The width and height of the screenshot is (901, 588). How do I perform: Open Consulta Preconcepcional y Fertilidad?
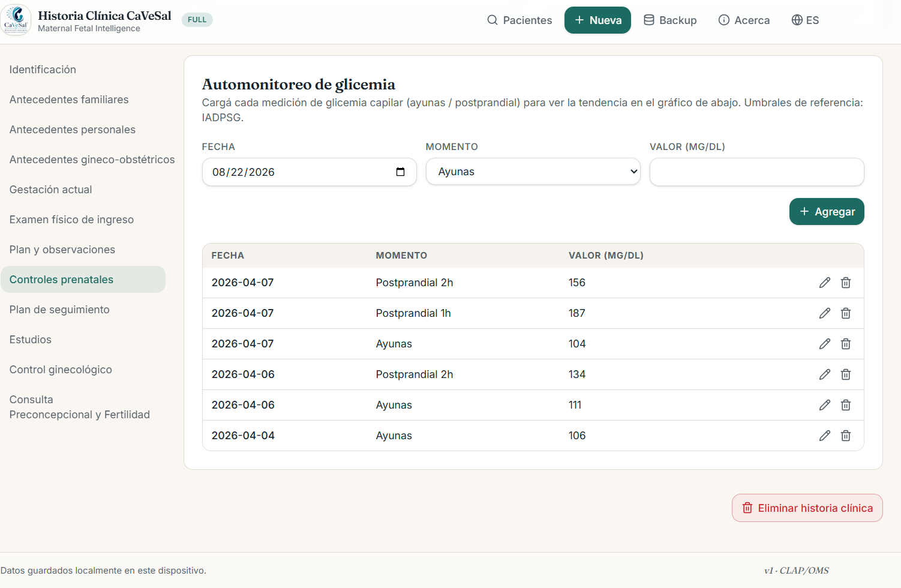[x=83, y=407]
